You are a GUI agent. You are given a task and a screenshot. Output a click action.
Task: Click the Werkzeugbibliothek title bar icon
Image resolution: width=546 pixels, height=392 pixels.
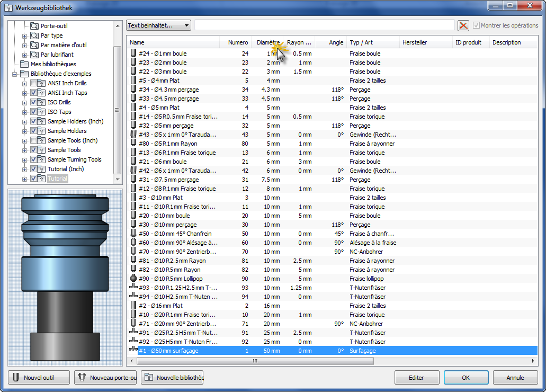(x=8, y=7)
